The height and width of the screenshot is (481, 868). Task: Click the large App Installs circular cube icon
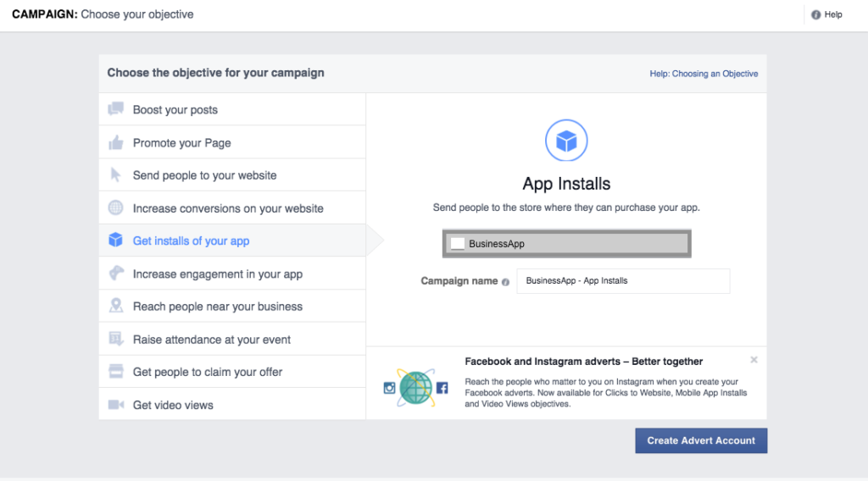coord(566,141)
